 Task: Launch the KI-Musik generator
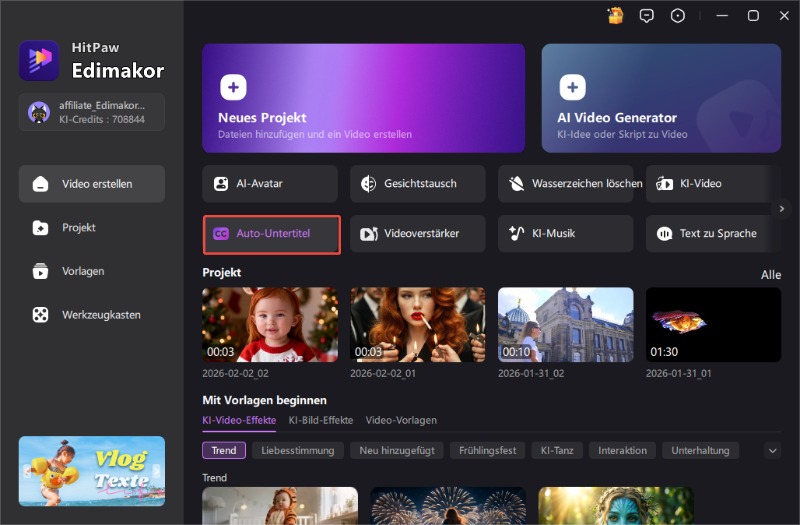(x=565, y=234)
